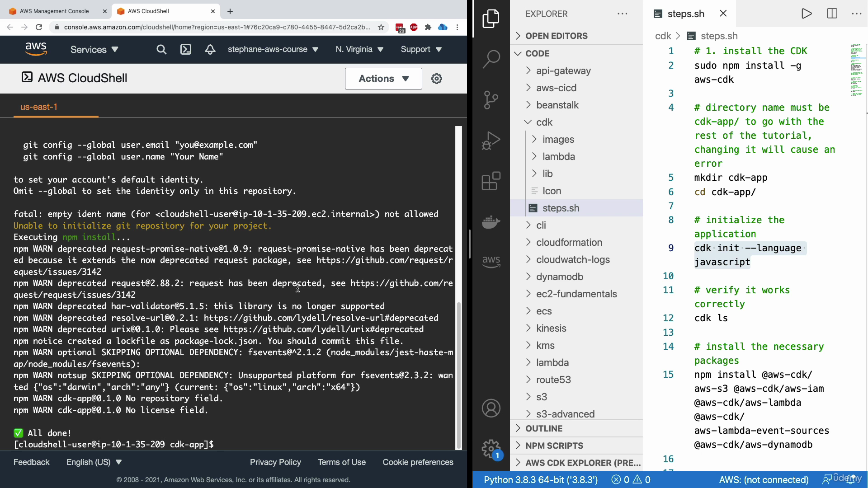The height and width of the screenshot is (488, 868).
Task: Open the AWS console search icon
Action: (161, 49)
